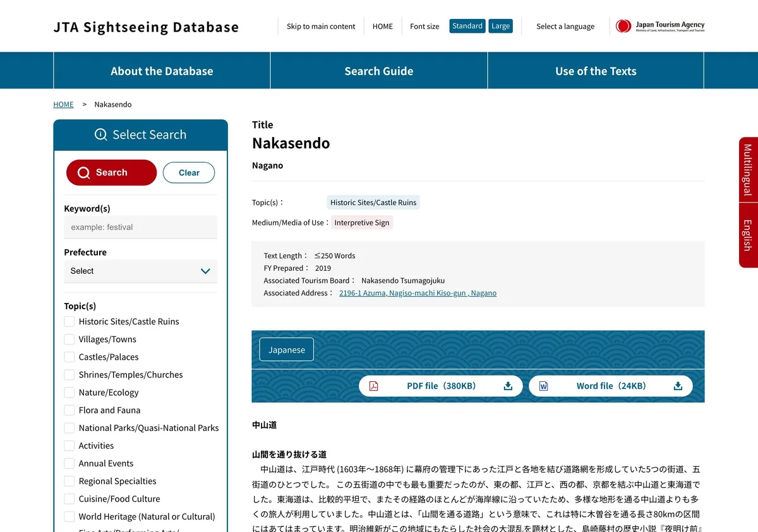Download the PDF file (380KB)
The height and width of the screenshot is (532, 758).
coord(441,386)
